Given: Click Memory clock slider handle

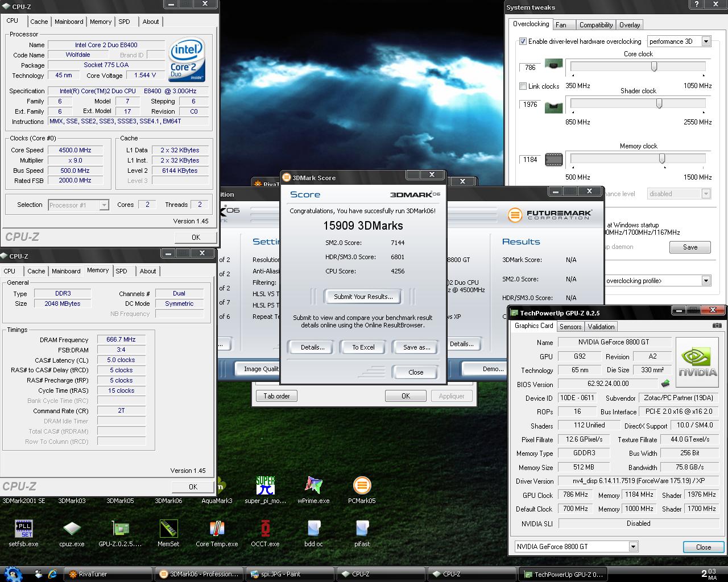Looking at the screenshot, I should point(662,159).
